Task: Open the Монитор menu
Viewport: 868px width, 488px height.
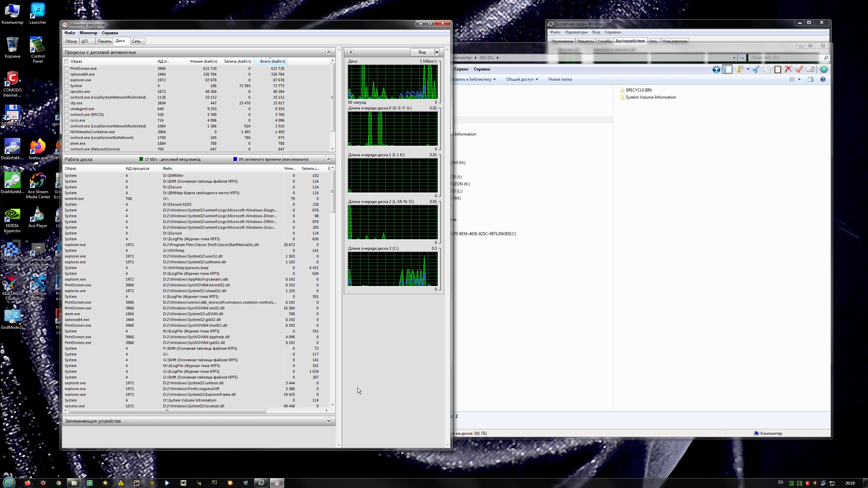Action: [88, 33]
